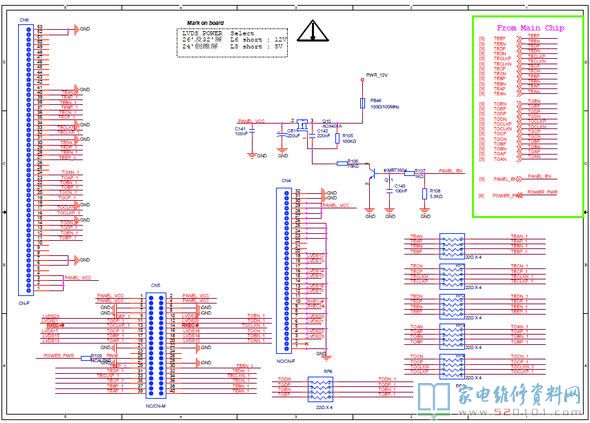The width and height of the screenshot is (590, 423).
Task: Select the FB46 ferrite bead component
Action: [x=362, y=103]
